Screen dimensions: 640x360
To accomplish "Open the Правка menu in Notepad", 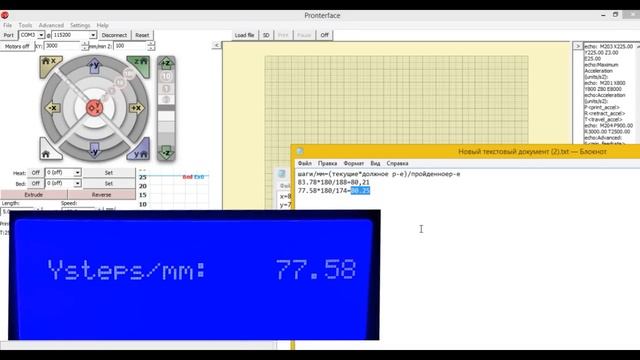I will pyautogui.click(x=327, y=163).
